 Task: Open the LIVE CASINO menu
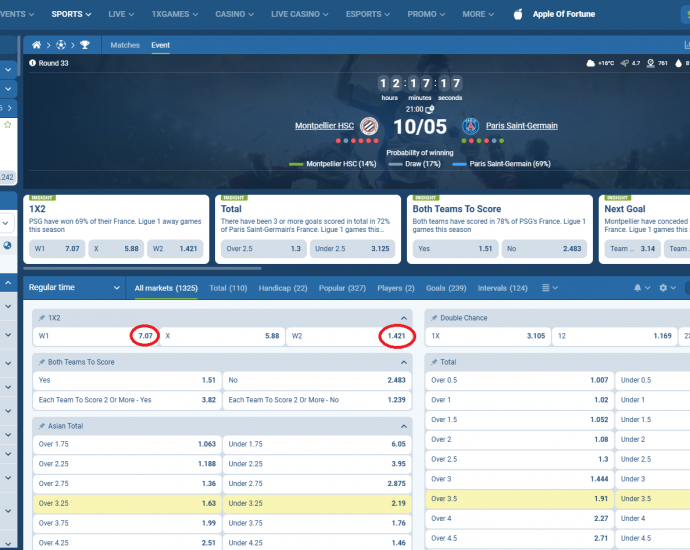click(300, 14)
